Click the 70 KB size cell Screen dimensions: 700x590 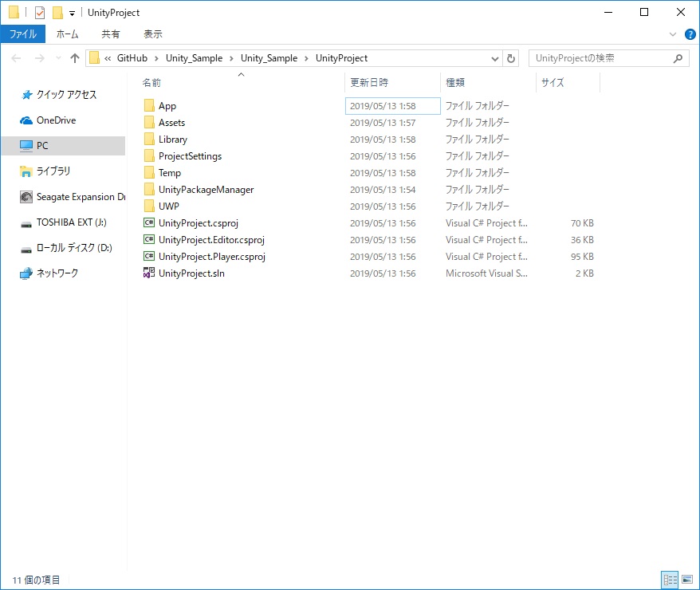click(x=582, y=223)
